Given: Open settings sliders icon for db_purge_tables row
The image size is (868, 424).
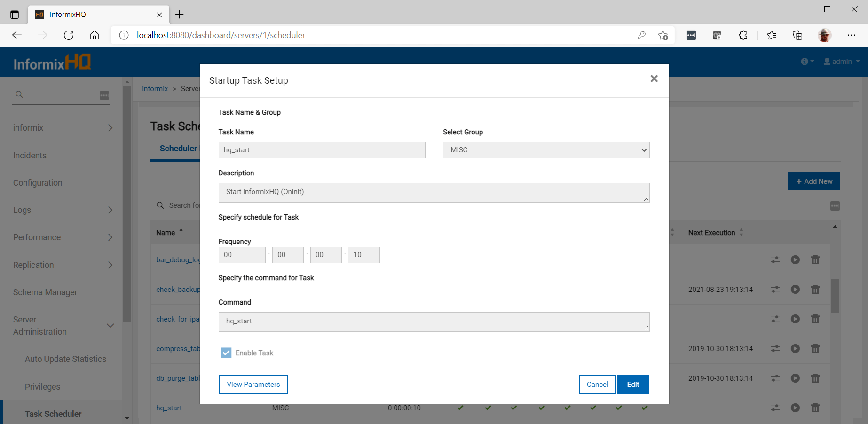Looking at the screenshot, I should coord(775,378).
